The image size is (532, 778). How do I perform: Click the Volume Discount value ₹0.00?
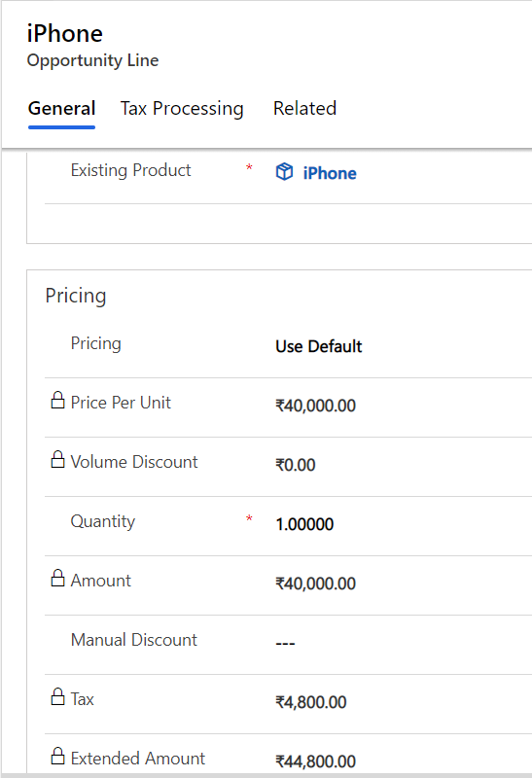(x=296, y=465)
